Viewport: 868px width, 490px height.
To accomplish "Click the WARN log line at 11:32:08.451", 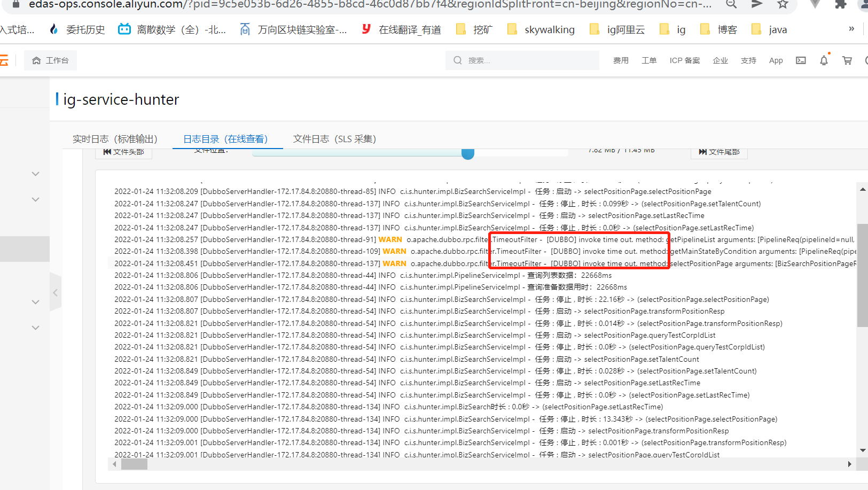I will 484,263.
